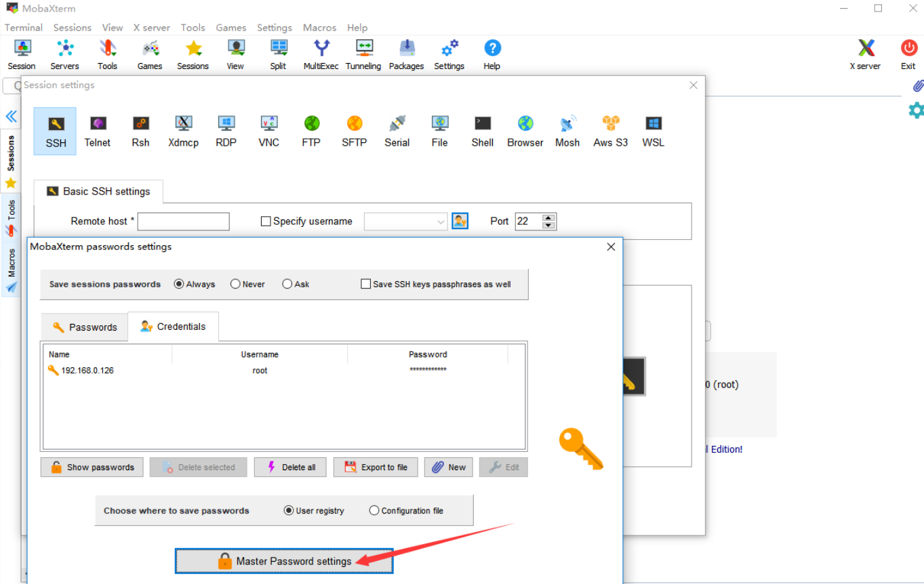Screen dimensions: 924x584
Task: Click the Exit power icon
Action: click(908, 54)
